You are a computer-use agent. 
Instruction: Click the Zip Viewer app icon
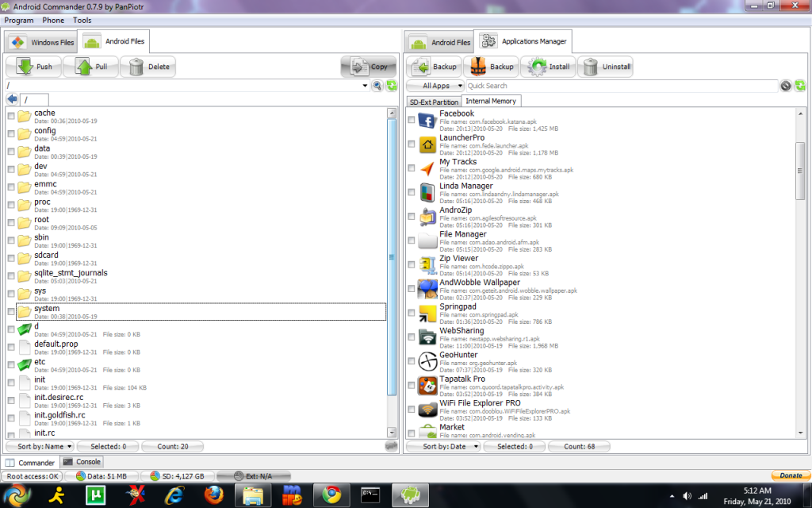427,265
